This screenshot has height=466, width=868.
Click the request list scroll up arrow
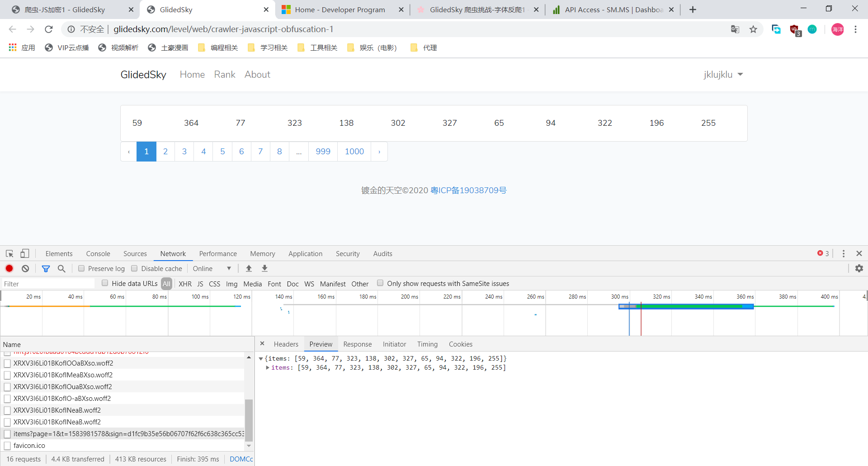click(x=249, y=357)
